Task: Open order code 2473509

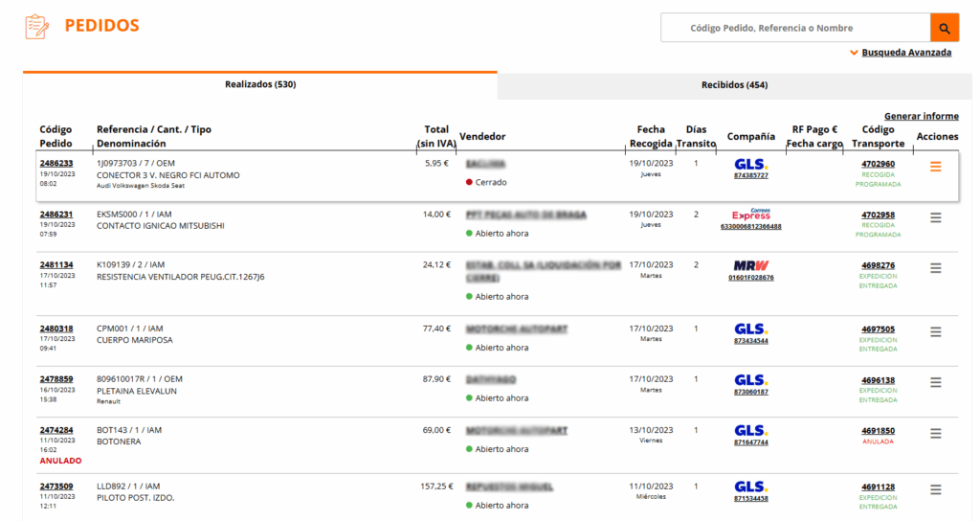Action: [56, 487]
